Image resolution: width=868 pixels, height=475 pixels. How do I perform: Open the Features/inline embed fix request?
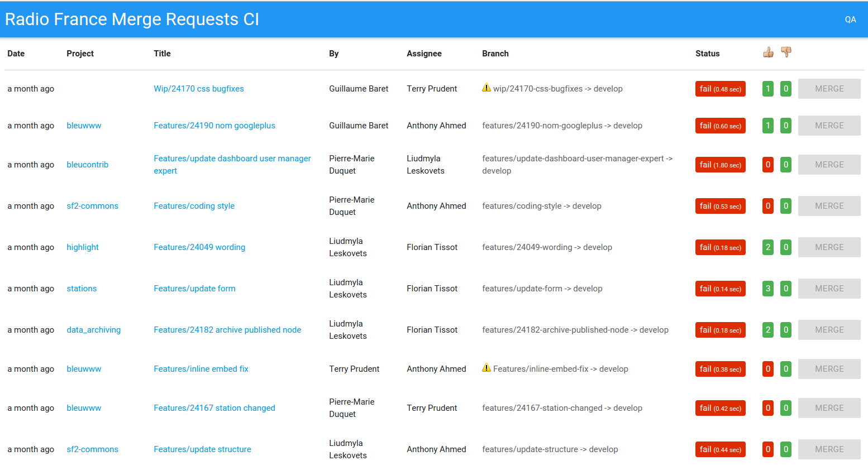point(201,369)
